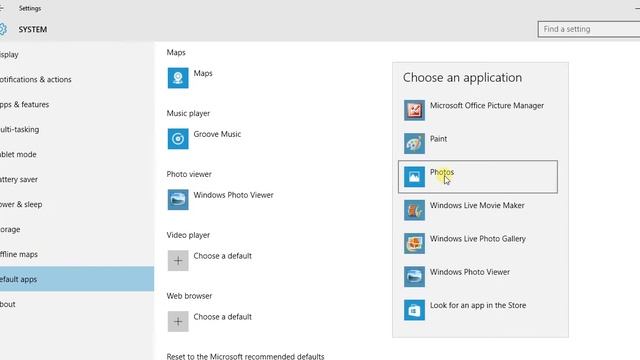640x360 pixels.
Task: Click the Choose an application heading
Action: tap(462, 78)
